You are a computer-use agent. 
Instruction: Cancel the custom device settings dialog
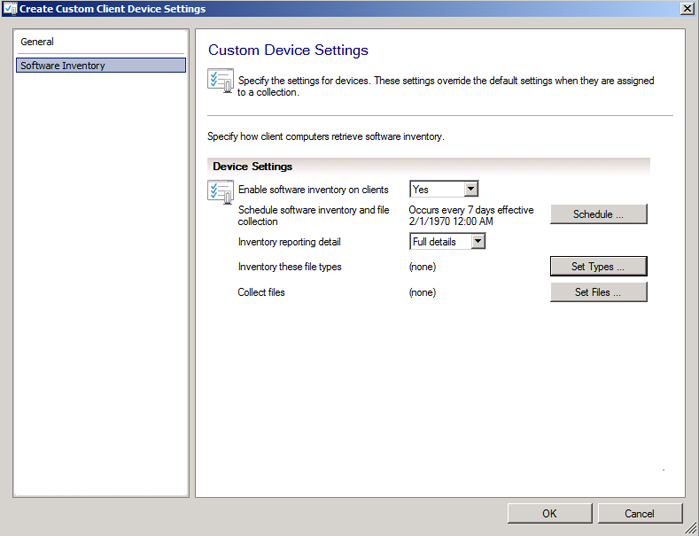coord(640,513)
